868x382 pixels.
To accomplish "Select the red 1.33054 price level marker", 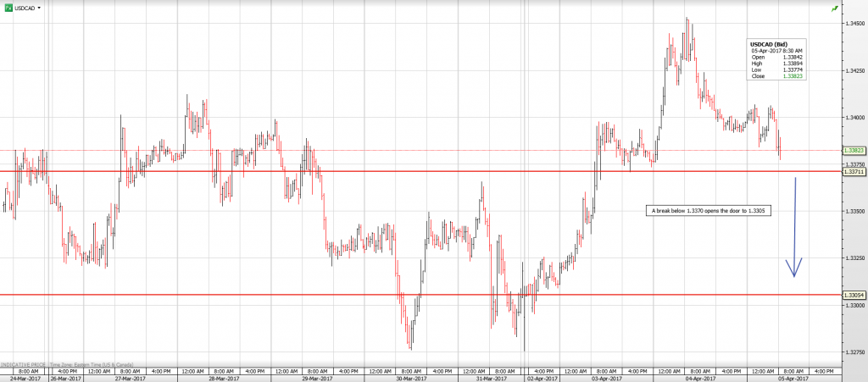I will tap(854, 295).
